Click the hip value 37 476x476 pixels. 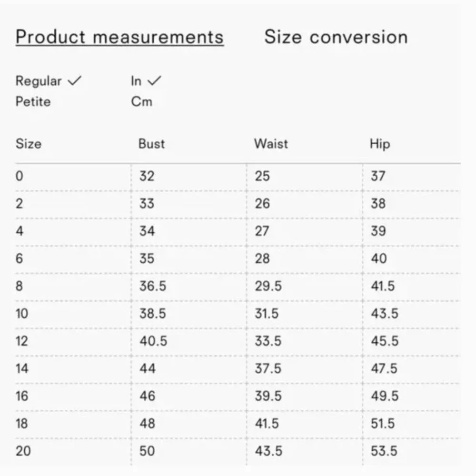click(x=378, y=176)
